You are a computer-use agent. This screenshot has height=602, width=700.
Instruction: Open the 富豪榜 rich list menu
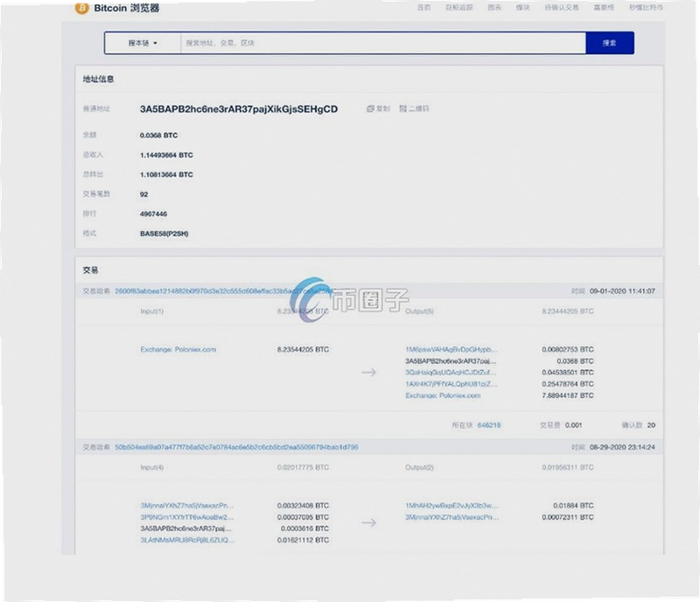click(604, 8)
